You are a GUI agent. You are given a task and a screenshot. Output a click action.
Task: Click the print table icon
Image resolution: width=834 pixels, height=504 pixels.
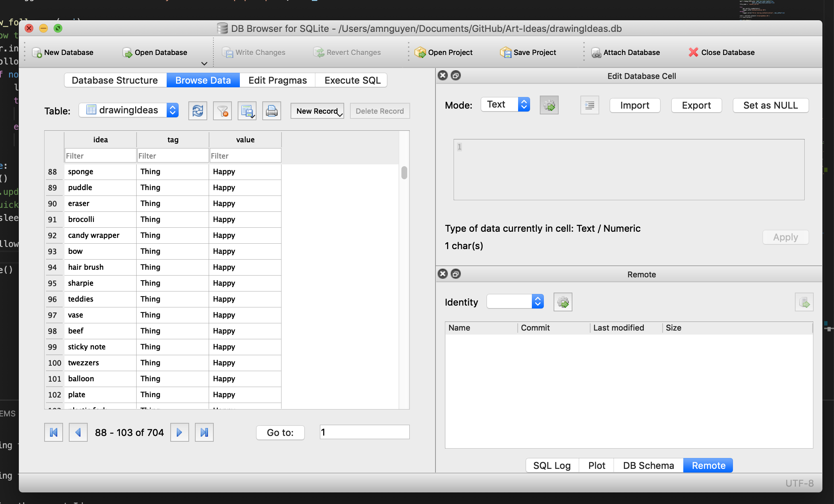[271, 111]
